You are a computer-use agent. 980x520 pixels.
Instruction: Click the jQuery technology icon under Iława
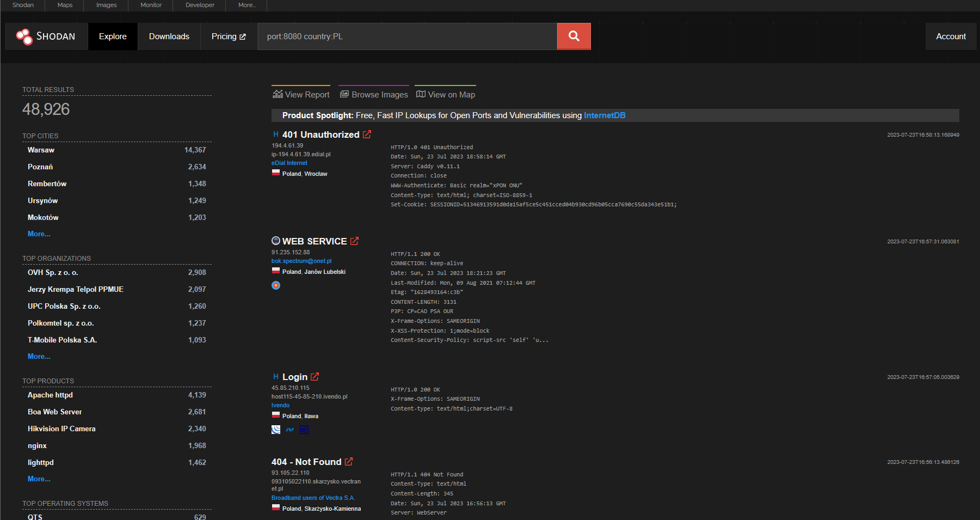pyautogui.click(x=276, y=430)
